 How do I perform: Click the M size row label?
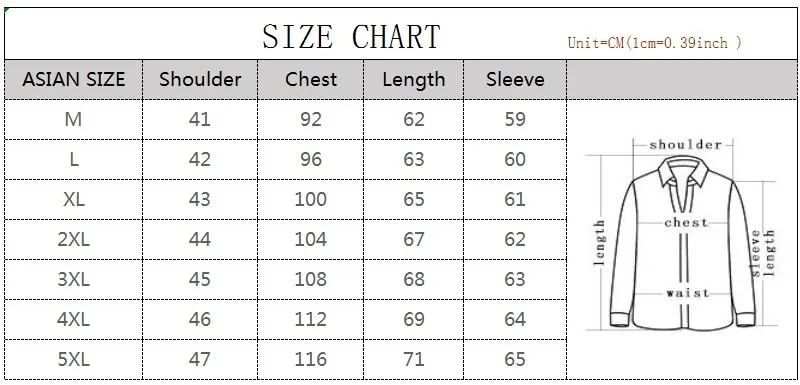(x=73, y=119)
